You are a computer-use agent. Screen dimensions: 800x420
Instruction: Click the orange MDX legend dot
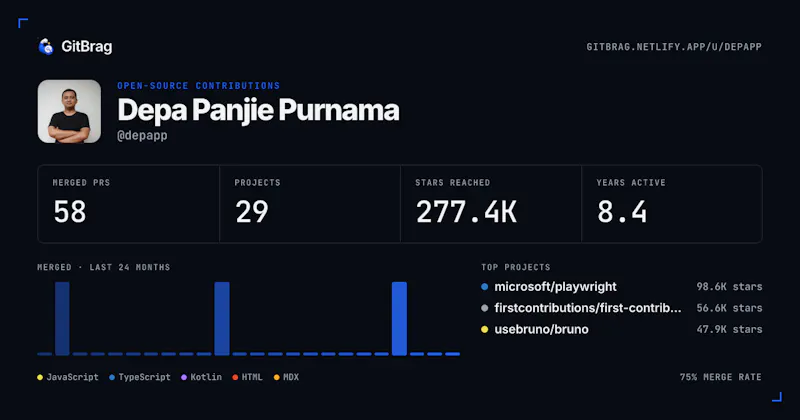277,378
